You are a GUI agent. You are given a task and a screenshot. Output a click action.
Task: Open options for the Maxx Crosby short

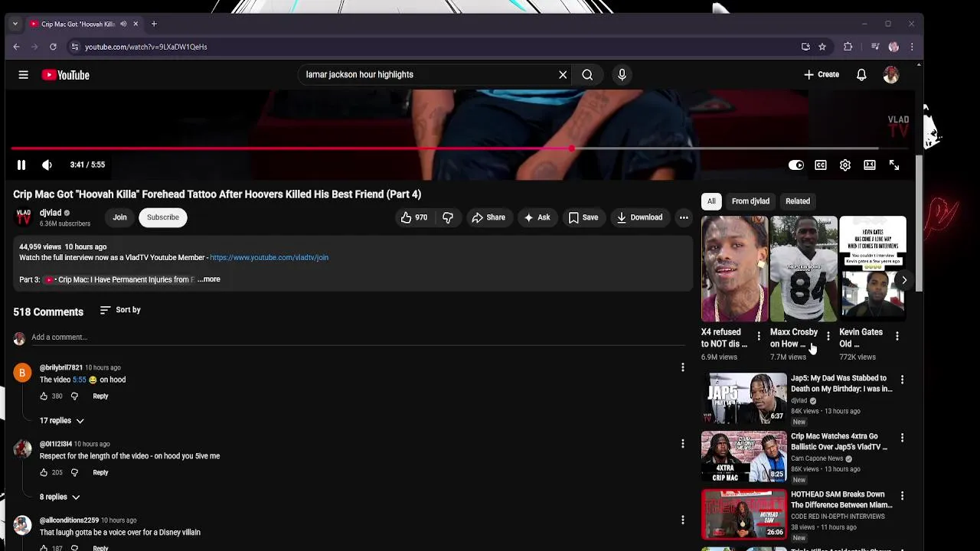click(x=828, y=336)
